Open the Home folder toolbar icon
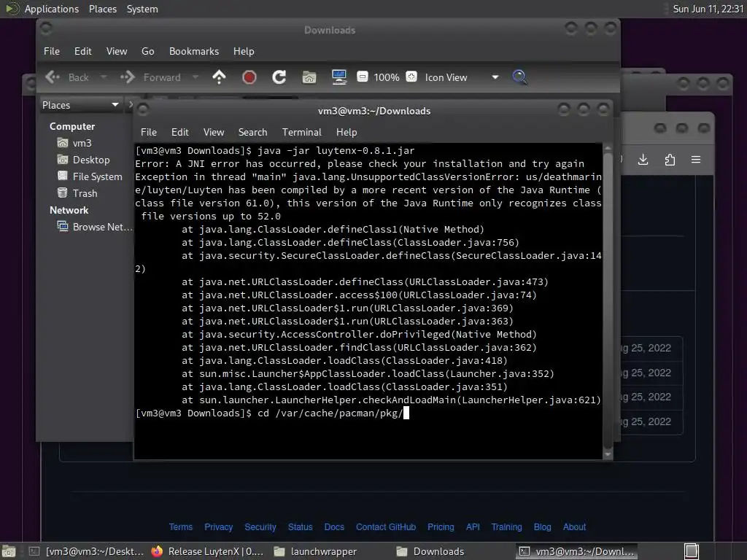This screenshot has width=747, height=560. coord(309,77)
